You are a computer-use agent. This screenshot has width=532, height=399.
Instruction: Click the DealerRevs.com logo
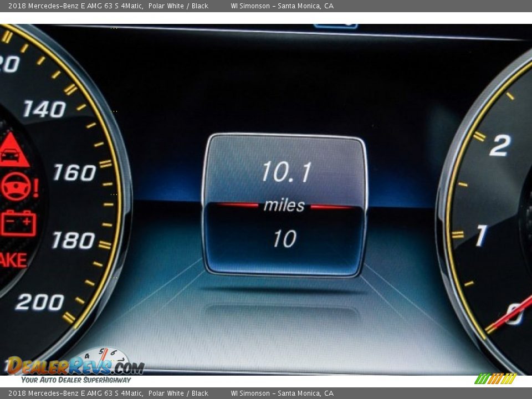(75, 365)
